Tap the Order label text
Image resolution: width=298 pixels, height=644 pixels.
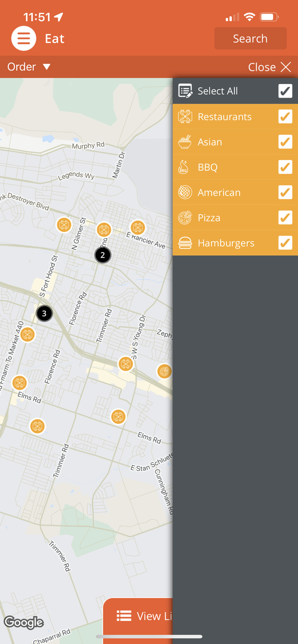click(x=22, y=67)
